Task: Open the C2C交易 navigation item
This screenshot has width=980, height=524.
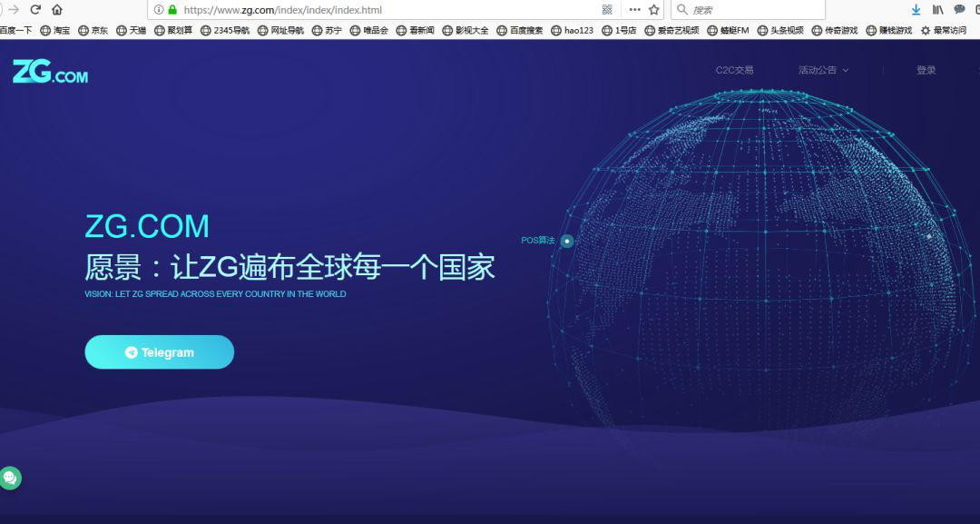Action: (x=734, y=70)
